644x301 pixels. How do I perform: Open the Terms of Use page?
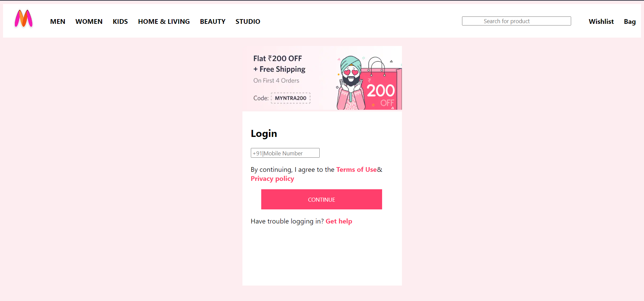[356, 169]
